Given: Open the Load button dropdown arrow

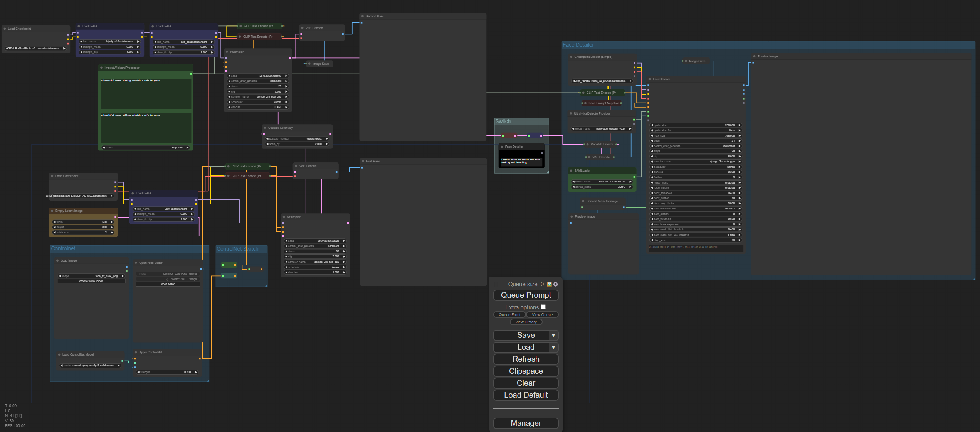Looking at the screenshot, I should [553, 348].
